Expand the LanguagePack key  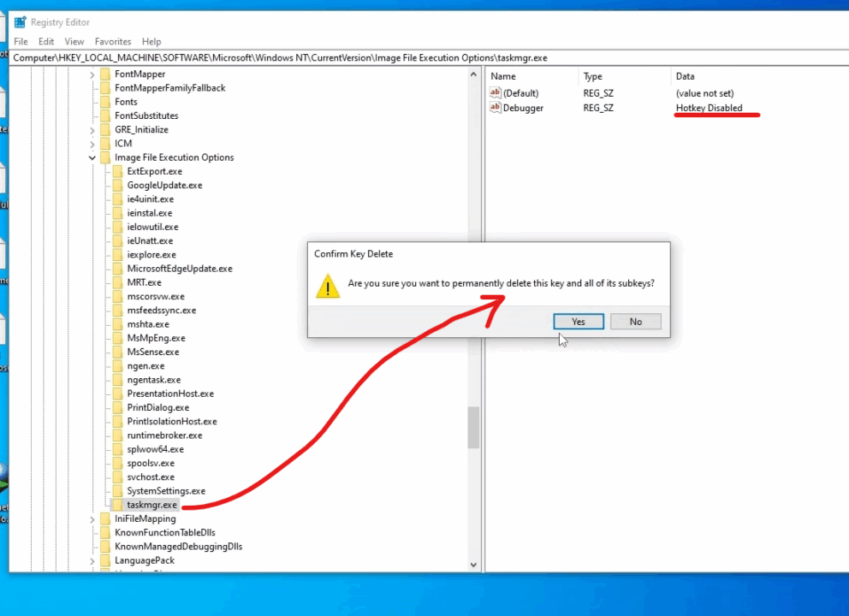click(x=92, y=560)
